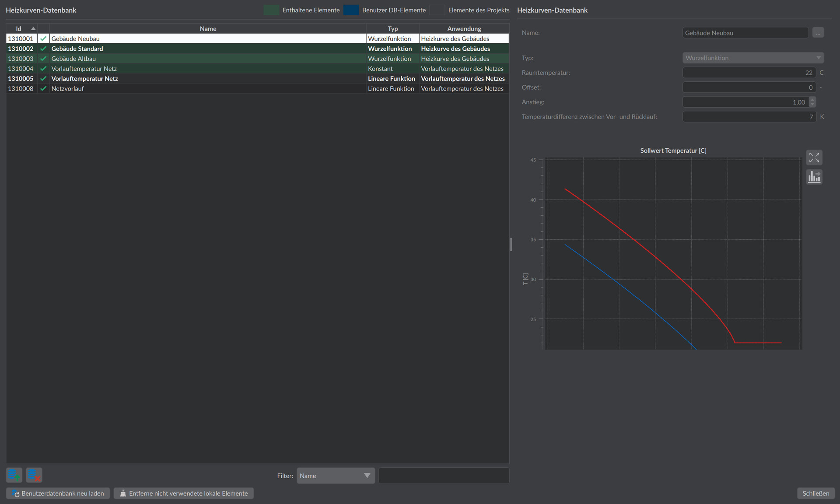840x504 pixels.
Task: Click the Id cell 1310002
Action: (21, 49)
